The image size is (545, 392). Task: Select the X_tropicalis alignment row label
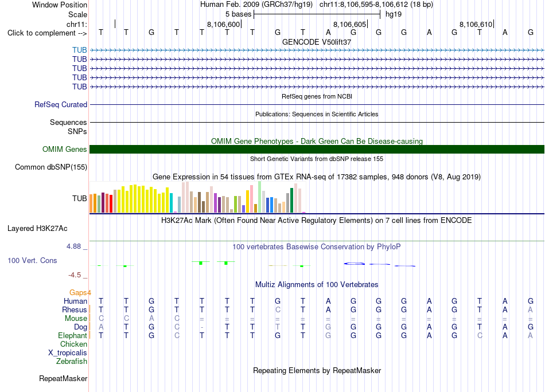point(68,353)
